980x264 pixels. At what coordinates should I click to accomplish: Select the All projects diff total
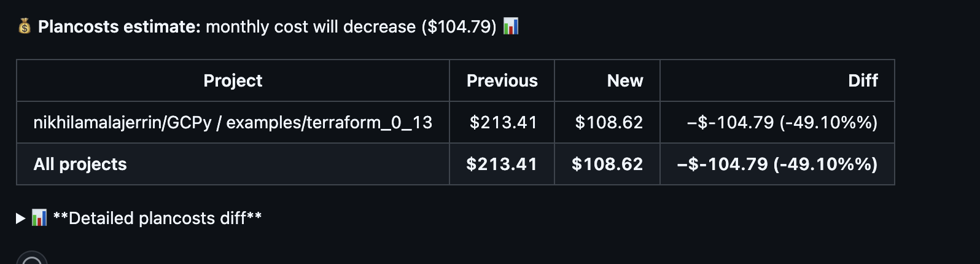point(777,164)
